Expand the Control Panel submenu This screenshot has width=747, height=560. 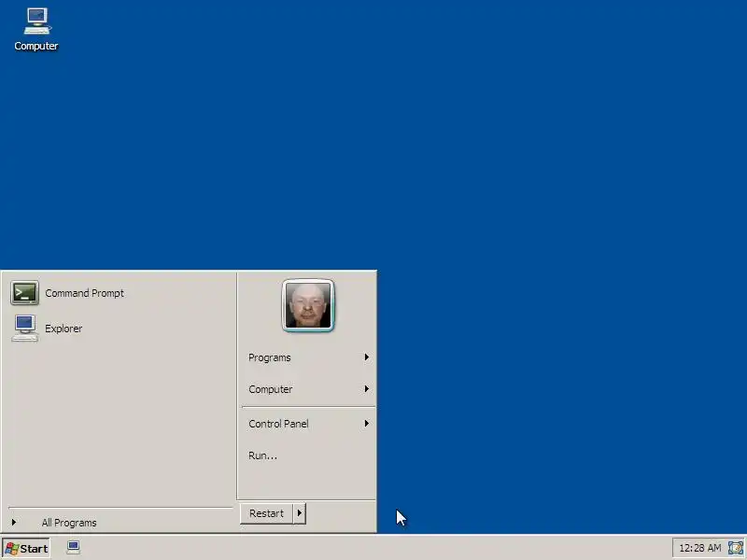point(308,424)
